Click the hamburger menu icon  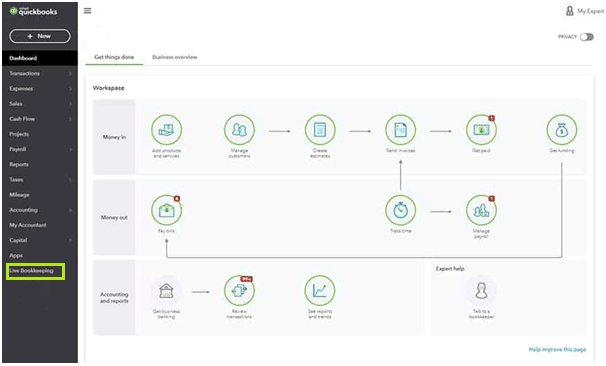tap(88, 11)
